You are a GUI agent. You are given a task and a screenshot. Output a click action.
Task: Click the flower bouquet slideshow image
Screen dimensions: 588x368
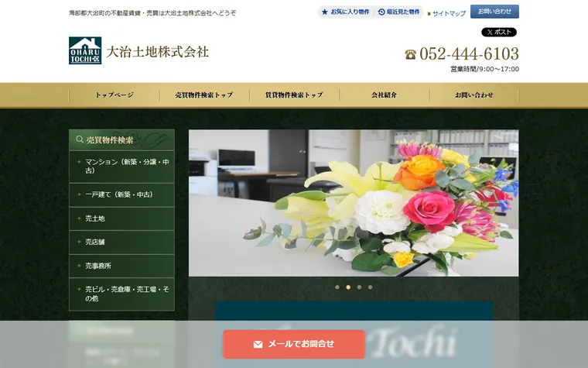[354, 203]
